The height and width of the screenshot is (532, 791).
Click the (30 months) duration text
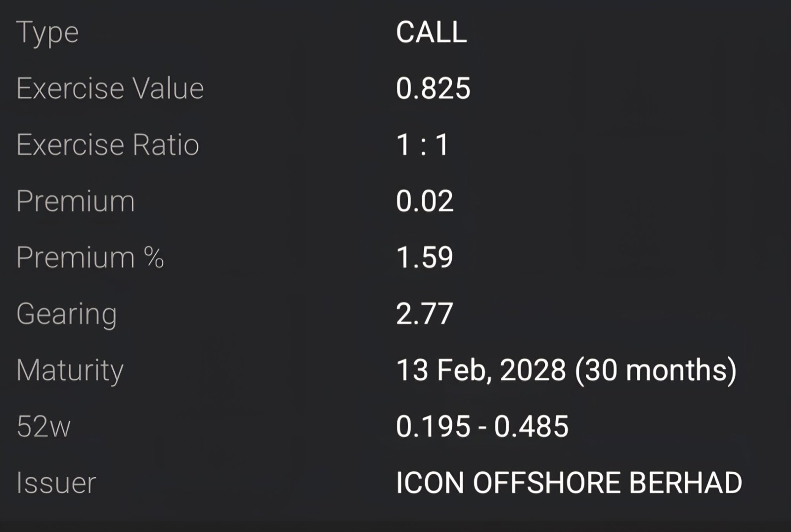tap(656, 370)
